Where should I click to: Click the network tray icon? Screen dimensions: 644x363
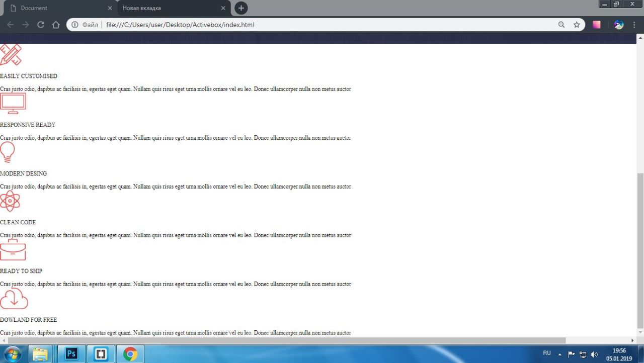[583, 354]
